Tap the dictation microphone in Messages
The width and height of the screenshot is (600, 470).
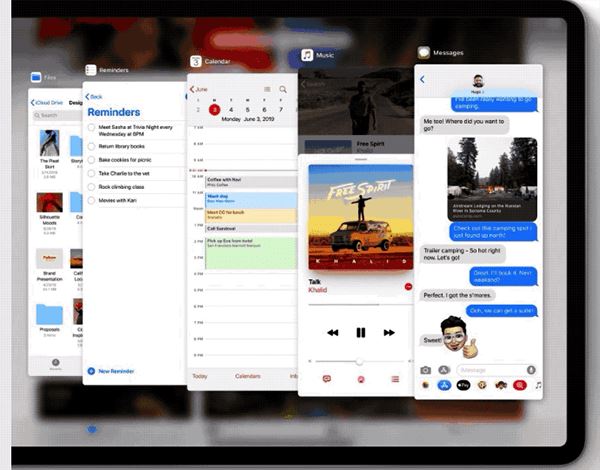click(x=531, y=370)
